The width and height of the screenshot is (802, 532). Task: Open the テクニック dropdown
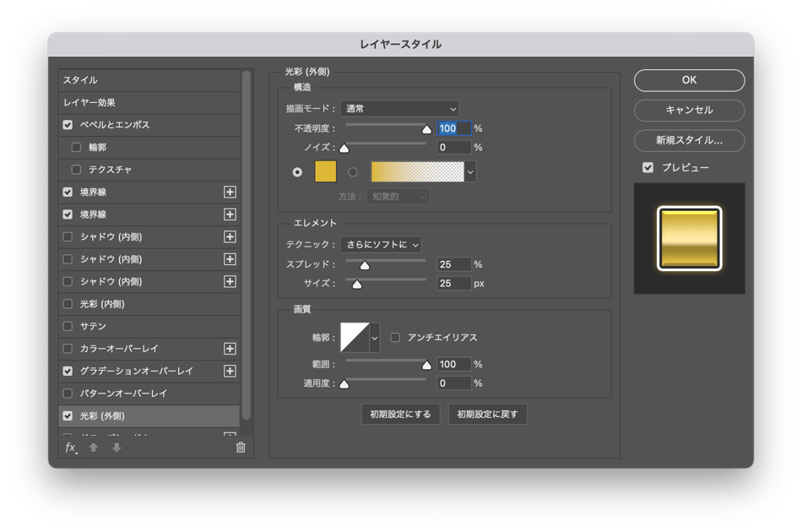(381, 245)
